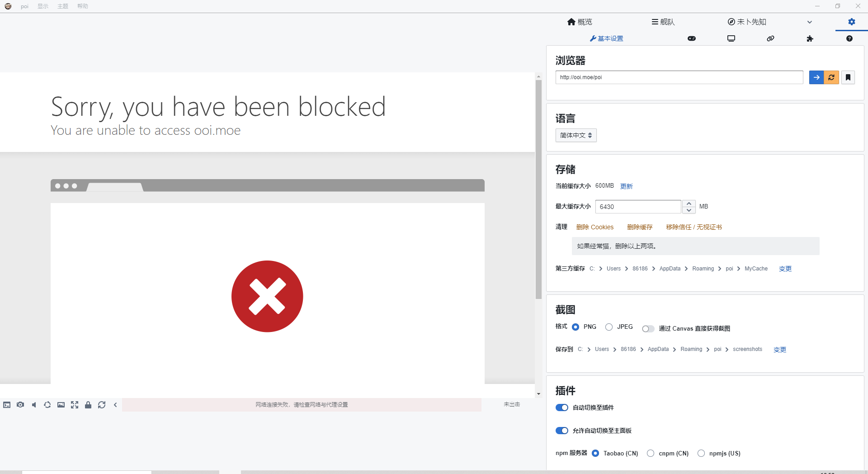Open the question-mark about tab
868x474 pixels.
pyautogui.click(x=849, y=38)
